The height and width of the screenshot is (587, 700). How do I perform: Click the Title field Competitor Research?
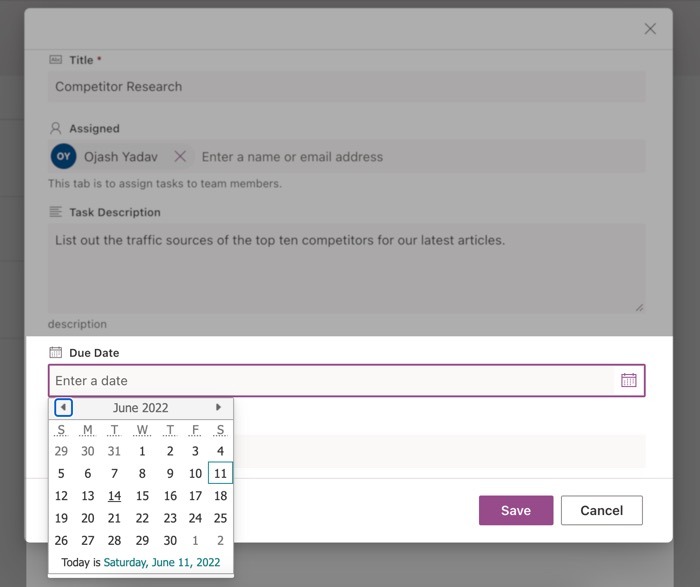pyautogui.click(x=346, y=87)
